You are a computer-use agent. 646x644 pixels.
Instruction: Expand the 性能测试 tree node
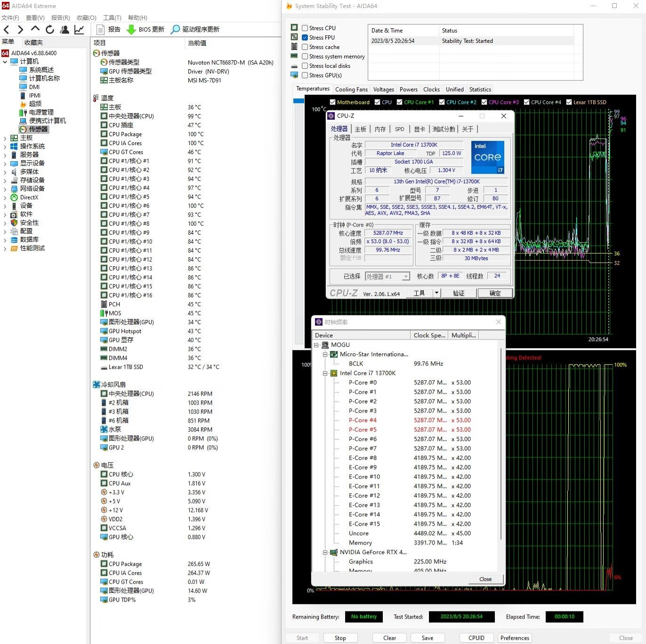click(x=5, y=248)
